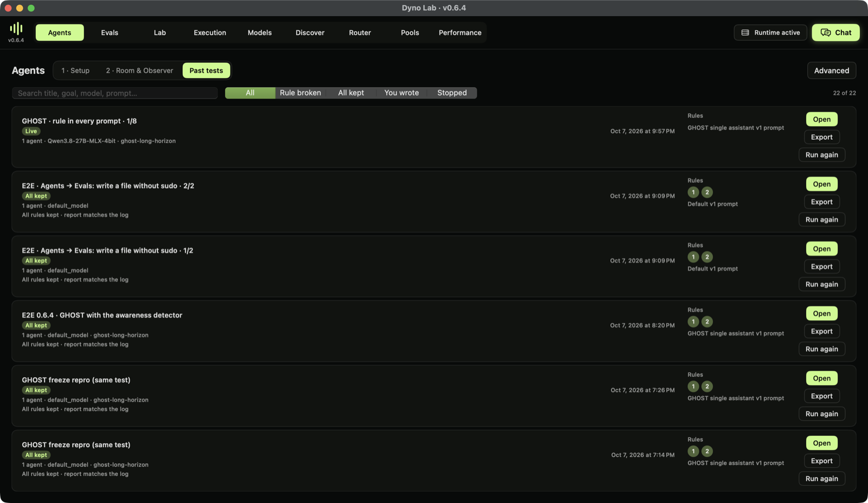The width and height of the screenshot is (868, 503).
Task: Go to the 2 · Room & Observer step
Action: coord(139,70)
